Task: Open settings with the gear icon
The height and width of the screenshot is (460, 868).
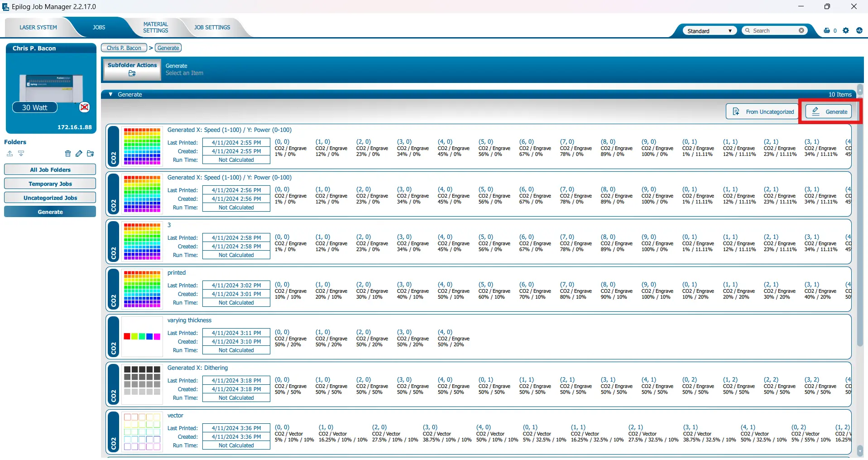Action: tap(846, 30)
